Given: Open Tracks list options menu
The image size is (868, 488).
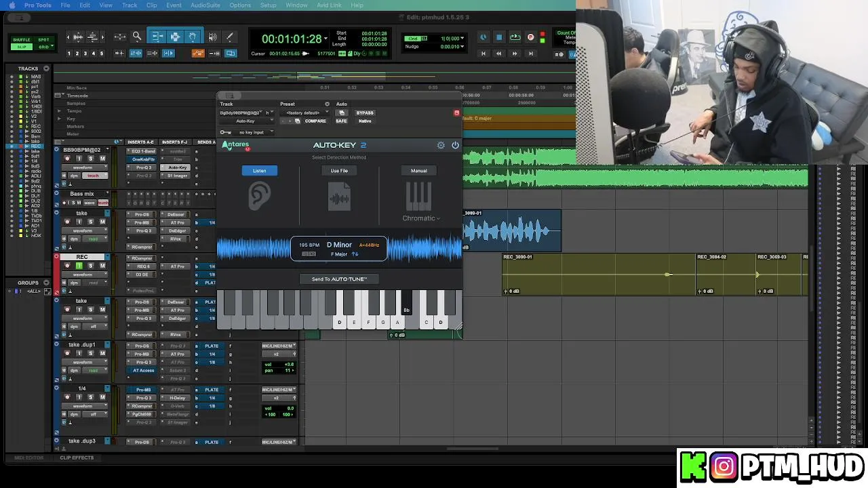Looking at the screenshot, I should click(46, 68).
